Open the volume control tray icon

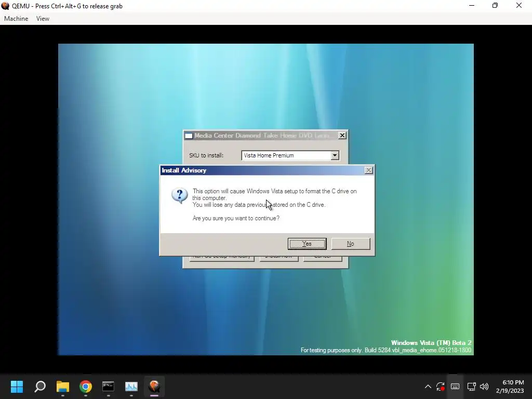pyautogui.click(x=484, y=387)
